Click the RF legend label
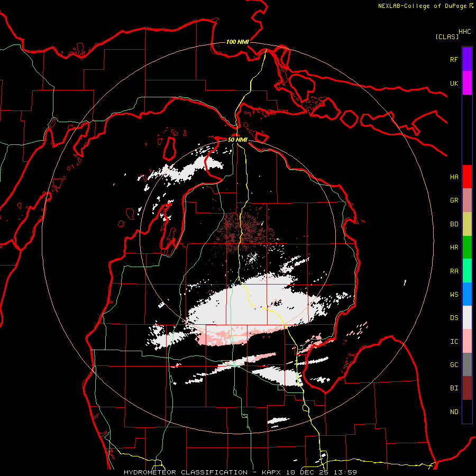This screenshot has width=476, height=476. [x=454, y=59]
